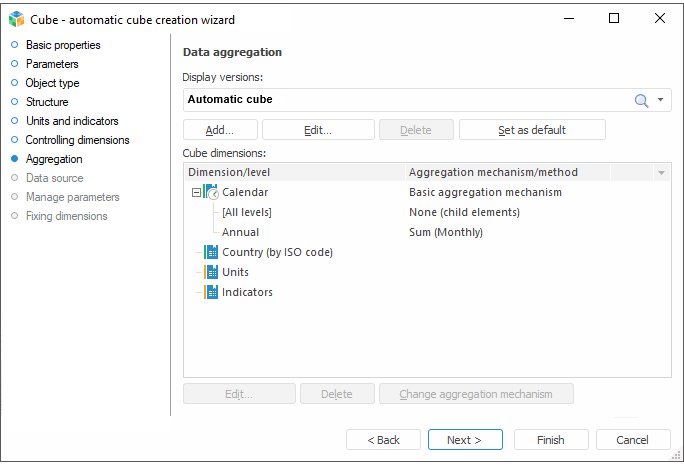The width and height of the screenshot is (684, 466).
Task: Open the Units and indicators step
Action: tap(72, 121)
